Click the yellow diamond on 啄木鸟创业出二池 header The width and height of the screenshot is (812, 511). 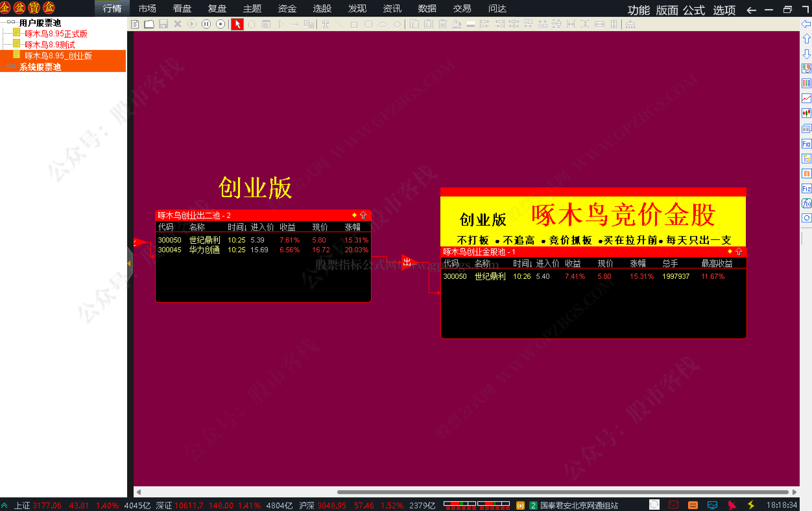[x=354, y=215]
